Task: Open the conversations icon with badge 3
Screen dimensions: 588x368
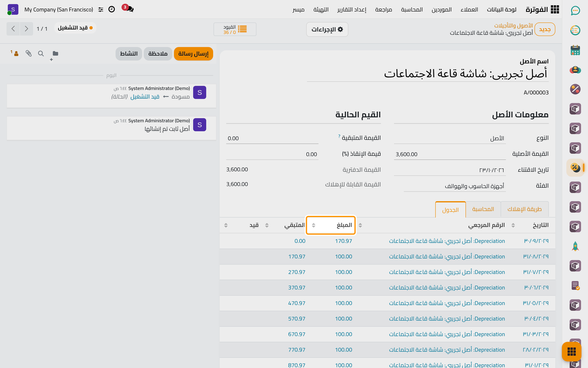Action: click(128, 9)
